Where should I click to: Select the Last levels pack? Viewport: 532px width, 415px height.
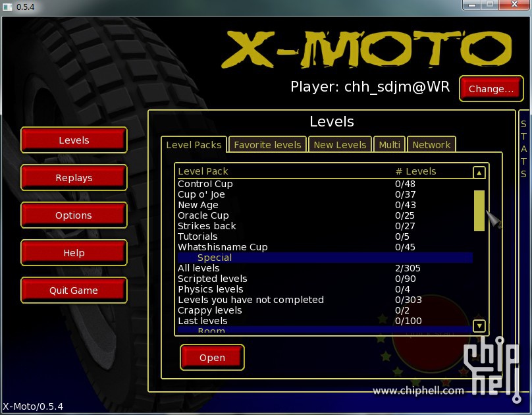pos(325,321)
